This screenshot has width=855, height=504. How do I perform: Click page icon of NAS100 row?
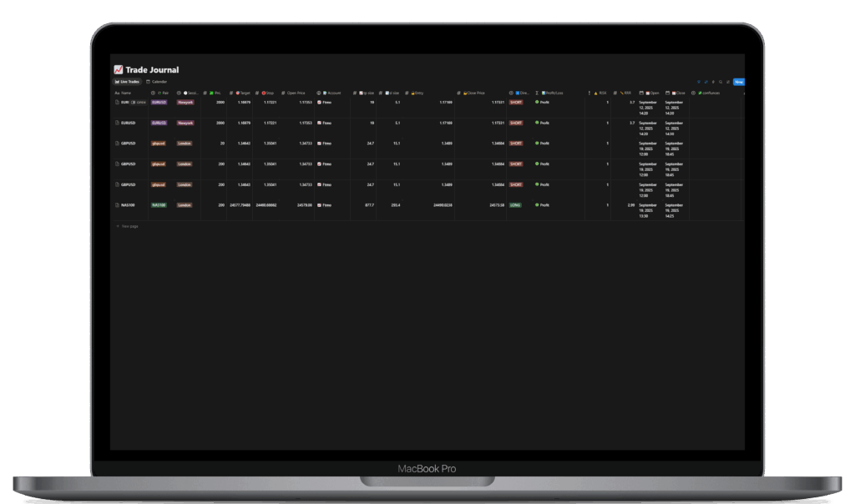coord(117,204)
